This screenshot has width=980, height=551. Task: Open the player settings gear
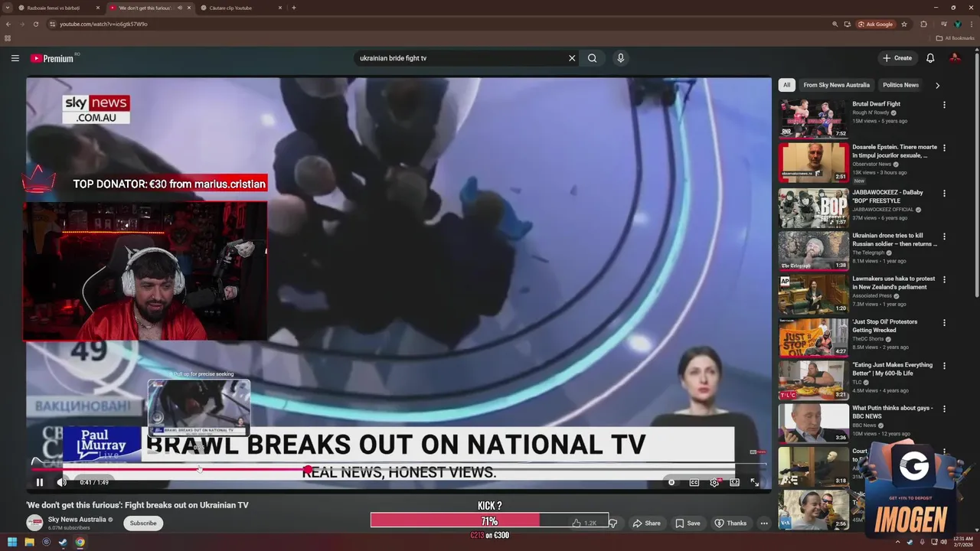[x=714, y=482]
